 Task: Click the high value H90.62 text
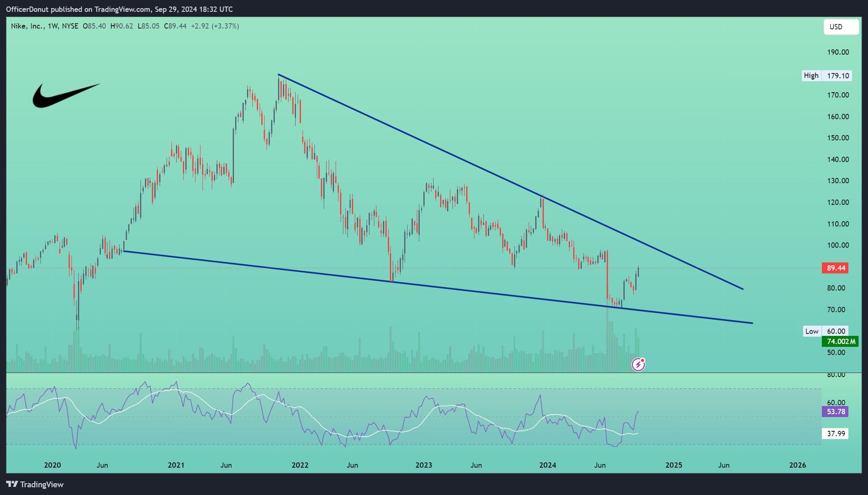pyautogui.click(x=122, y=26)
